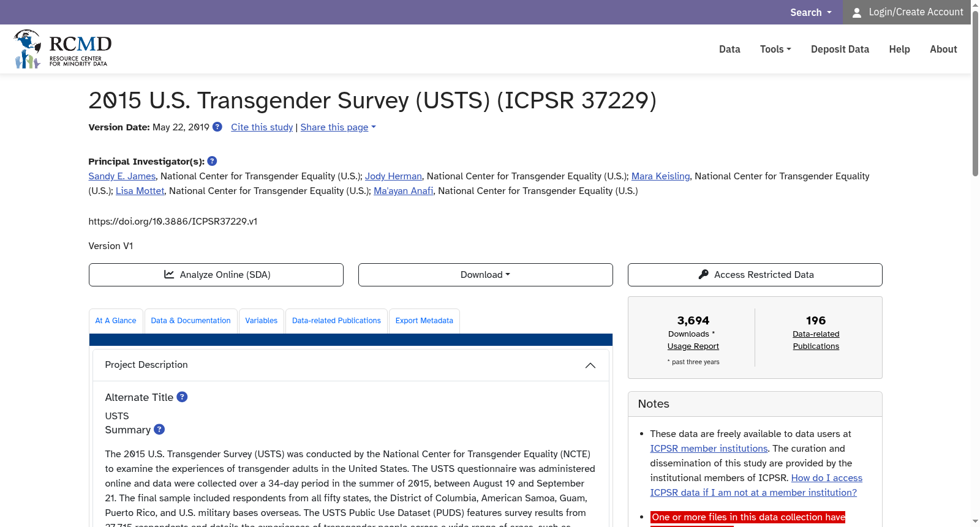Open Lisa Mottet investigator link
This screenshot has height=527, width=980.
(x=140, y=190)
